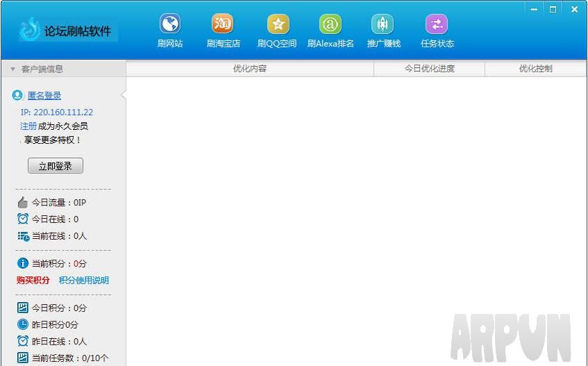Viewport: 588px width, 366px height.
Task: Collapse the 客户端信息 panel triangle
Action: (x=12, y=69)
